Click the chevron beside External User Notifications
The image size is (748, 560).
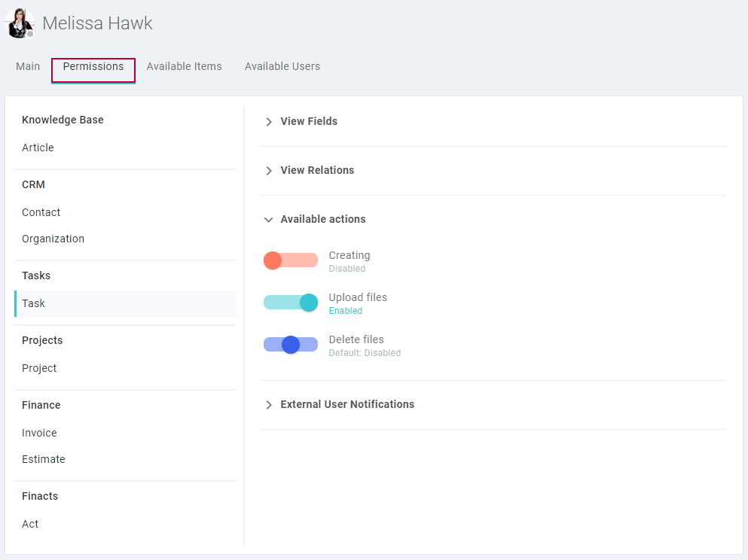[x=269, y=405]
